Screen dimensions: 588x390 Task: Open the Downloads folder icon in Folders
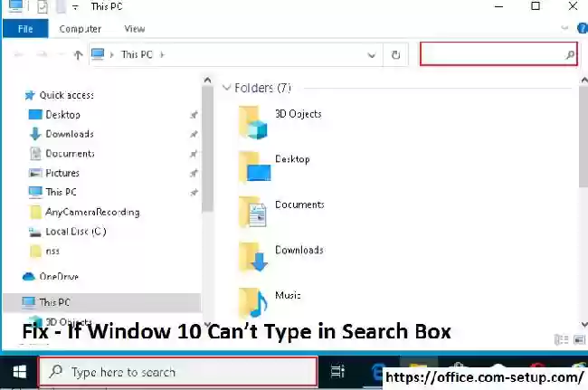point(253,257)
